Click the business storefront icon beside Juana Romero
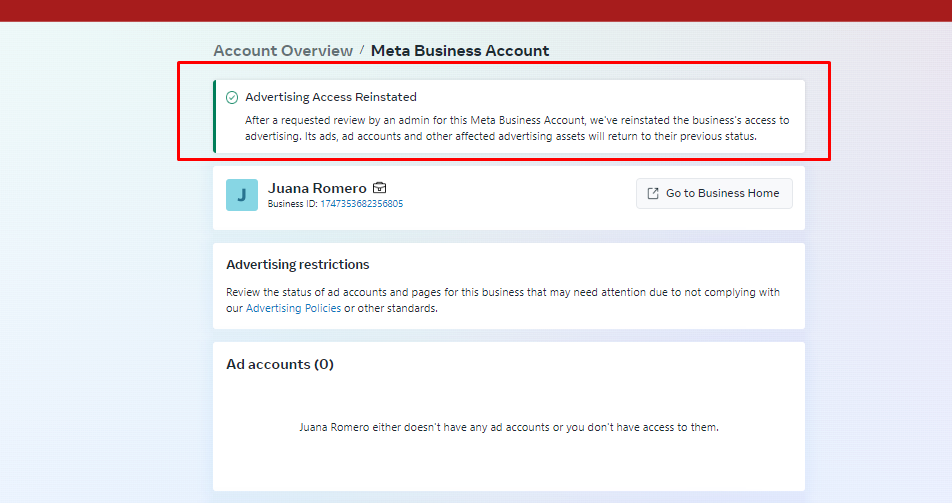The image size is (952, 503). coord(379,188)
